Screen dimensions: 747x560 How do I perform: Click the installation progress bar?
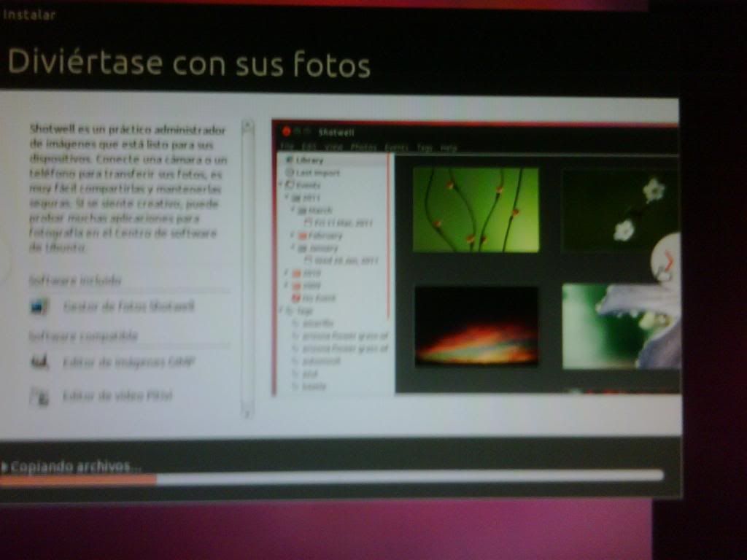[331, 478]
